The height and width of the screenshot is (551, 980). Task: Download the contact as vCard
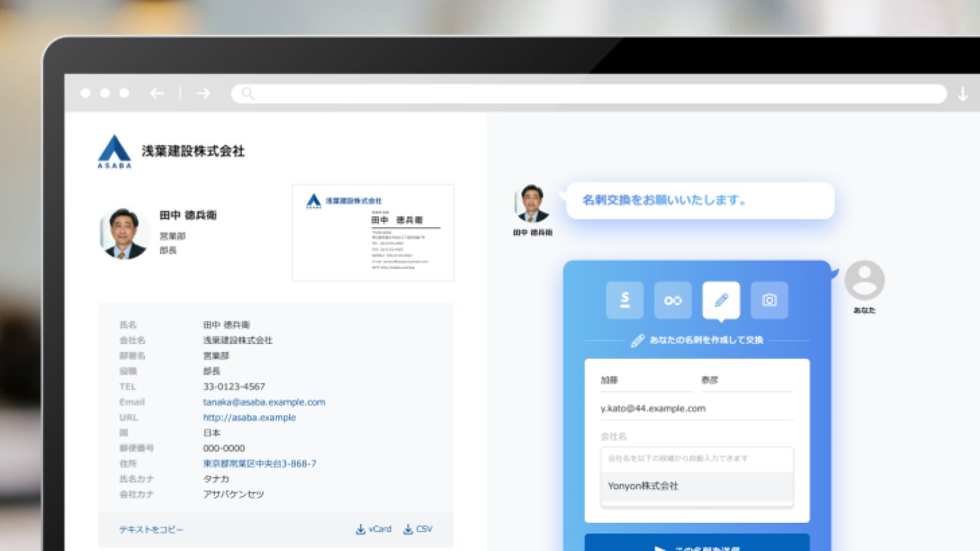(374, 529)
